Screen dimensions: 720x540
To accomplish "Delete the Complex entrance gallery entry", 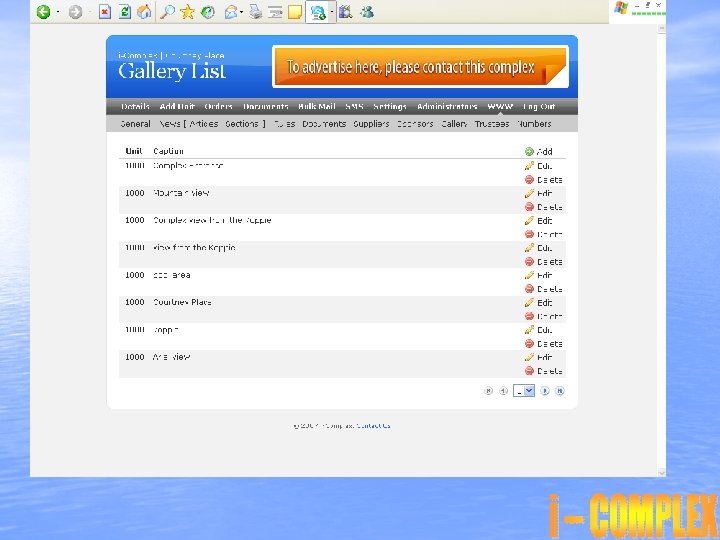I will click(544, 180).
